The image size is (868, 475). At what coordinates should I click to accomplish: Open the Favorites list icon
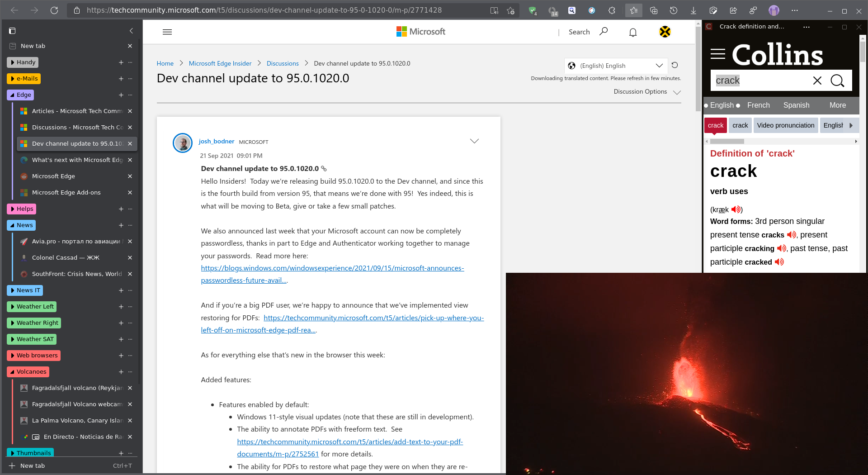[633, 10]
